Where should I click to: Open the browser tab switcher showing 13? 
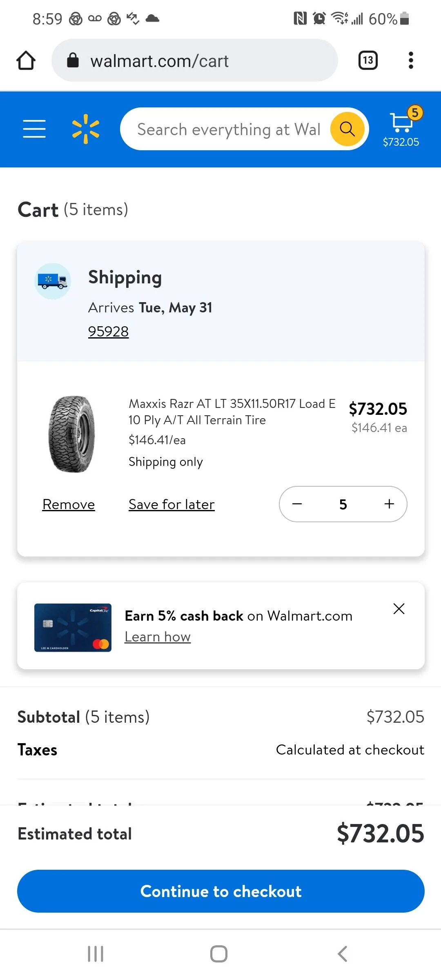tap(368, 60)
